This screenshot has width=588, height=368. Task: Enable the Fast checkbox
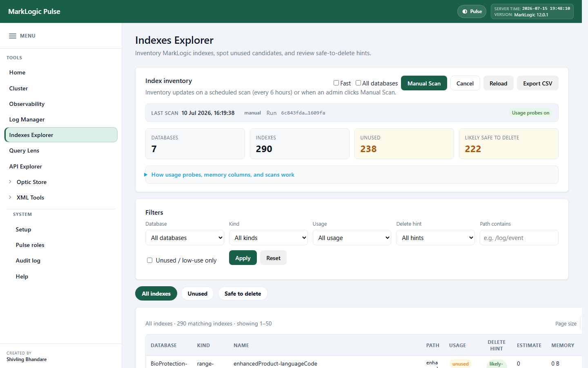(336, 83)
